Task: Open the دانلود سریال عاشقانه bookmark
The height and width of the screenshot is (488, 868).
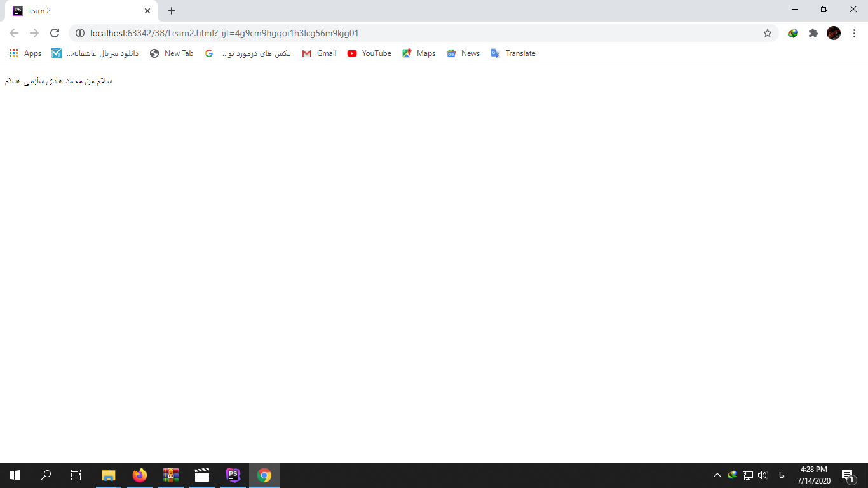Action: pyautogui.click(x=95, y=53)
